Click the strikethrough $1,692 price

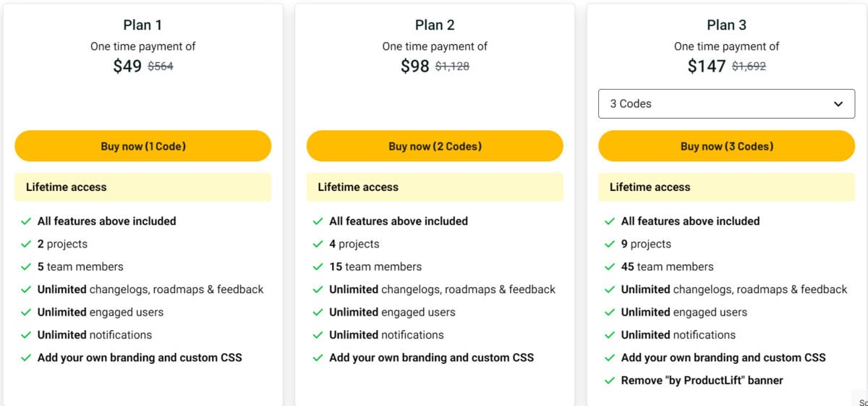(x=749, y=67)
